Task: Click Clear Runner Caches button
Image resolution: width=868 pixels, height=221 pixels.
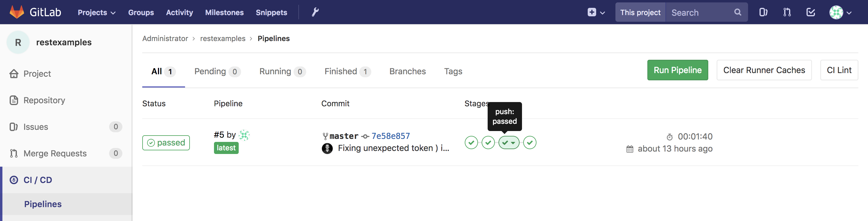Action: point(764,70)
